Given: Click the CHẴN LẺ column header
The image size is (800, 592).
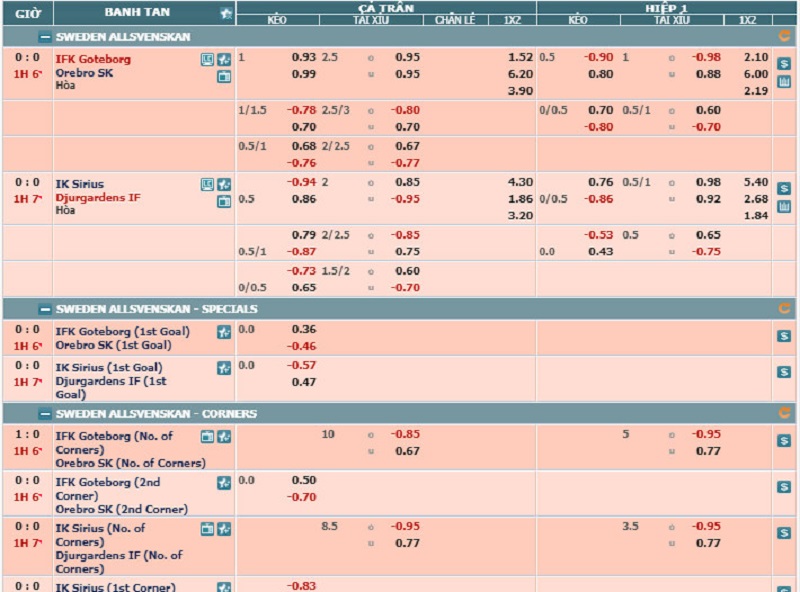Looking at the screenshot, I should tap(455, 20).
